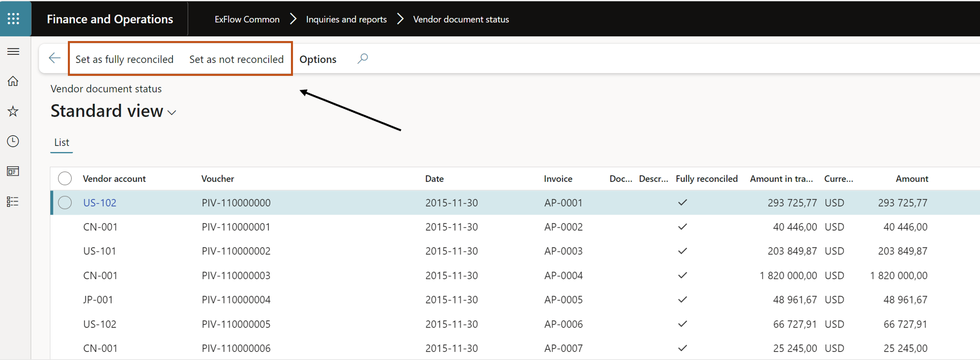Image resolution: width=980 pixels, height=360 pixels.
Task: Open Fully reconciled column header menu
Action: (706, 179)
